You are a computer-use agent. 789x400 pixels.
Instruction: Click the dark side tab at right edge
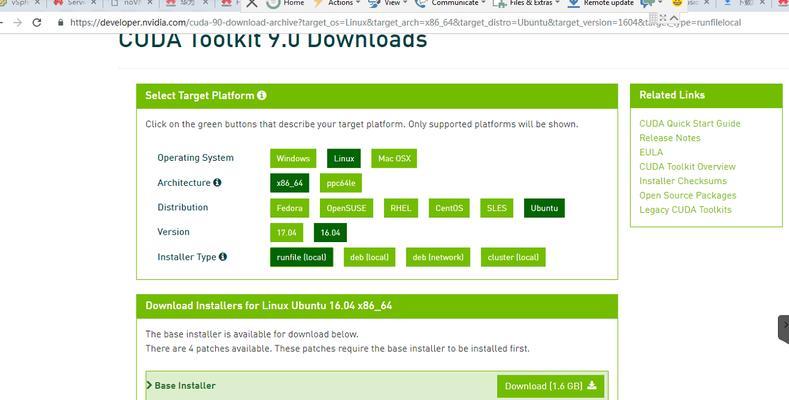pos(783,329)
